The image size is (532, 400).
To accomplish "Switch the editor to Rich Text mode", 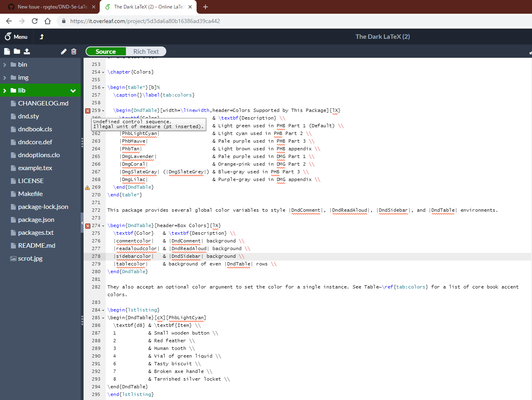I will point(146,51).
